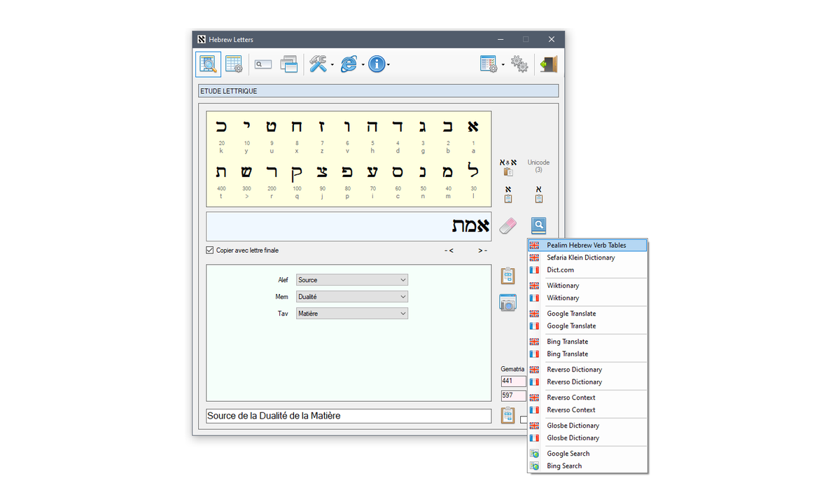Click the triple aleph paste icon

(x=508, y=167)
